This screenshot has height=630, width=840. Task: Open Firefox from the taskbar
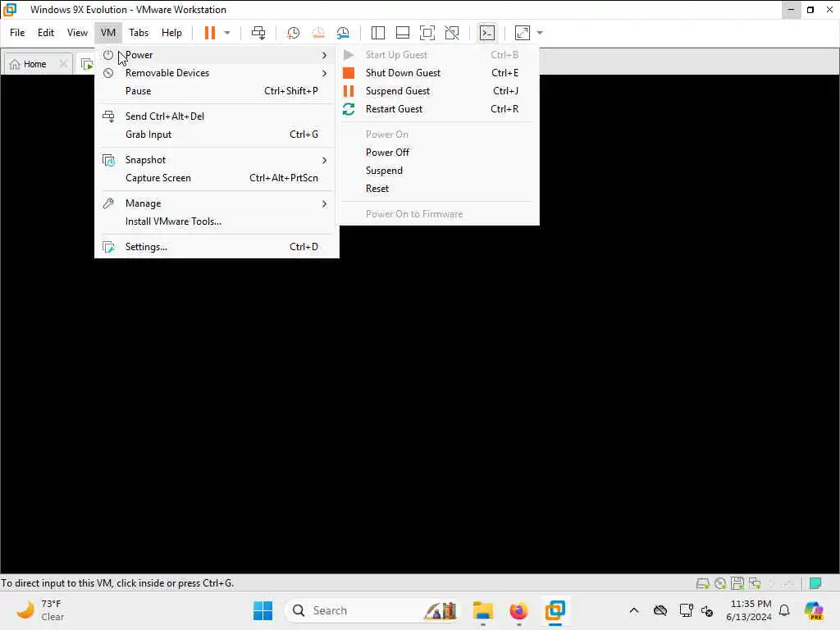coord(518,610)
